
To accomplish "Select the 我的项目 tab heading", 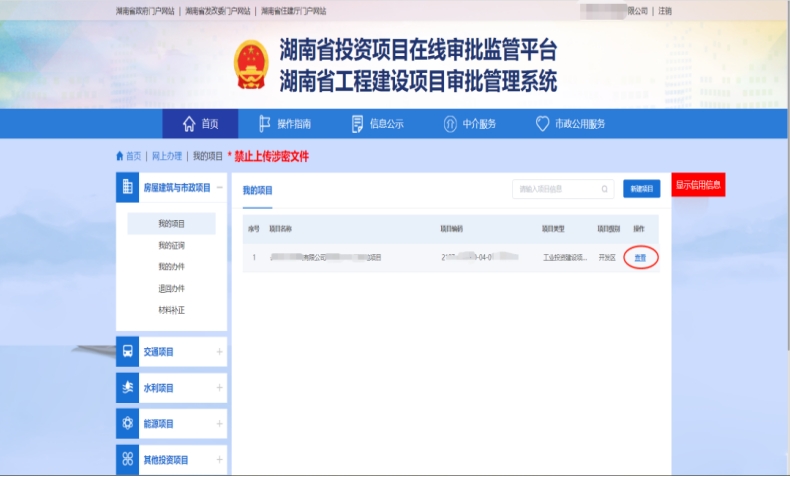I will [x=257, y=190].
